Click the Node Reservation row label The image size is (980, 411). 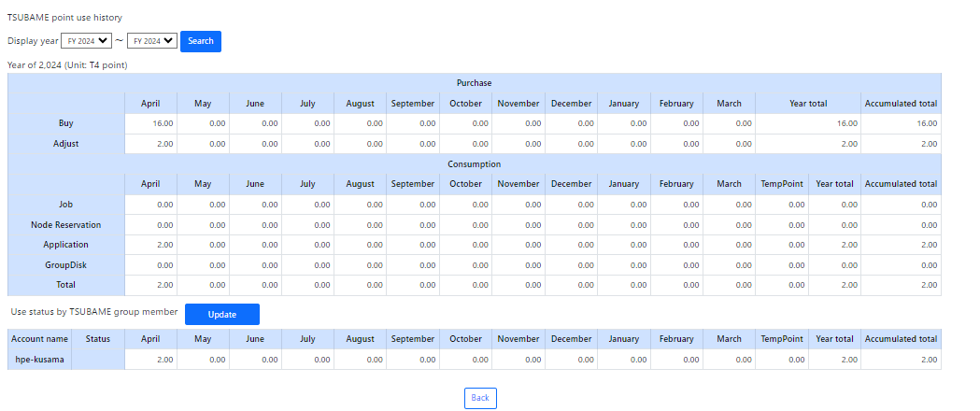tap(65, 225)
